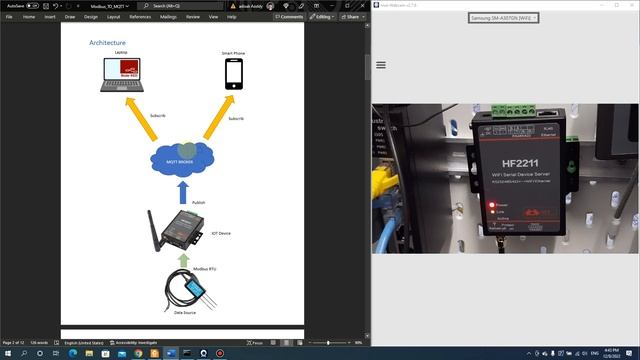
Task: Click the HF2211 webcam video preview
Action: [x=505, y=178]
